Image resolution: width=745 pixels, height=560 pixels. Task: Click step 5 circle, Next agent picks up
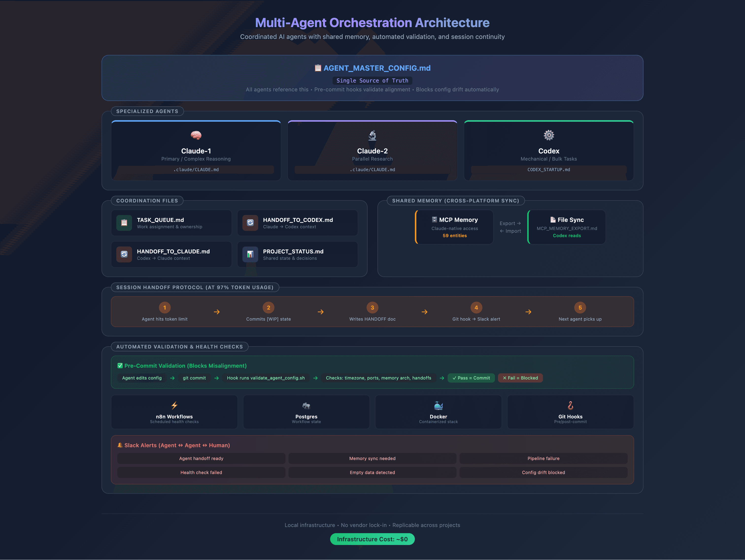pos(580,307)
